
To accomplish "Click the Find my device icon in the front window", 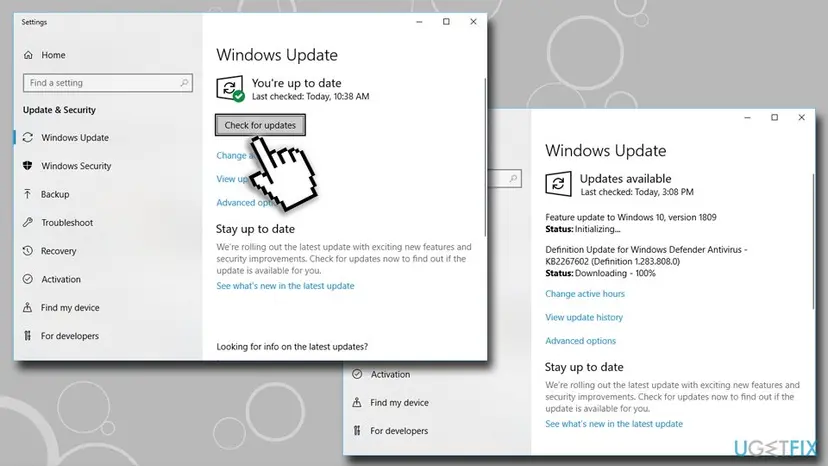I will (x=27, y=307).
